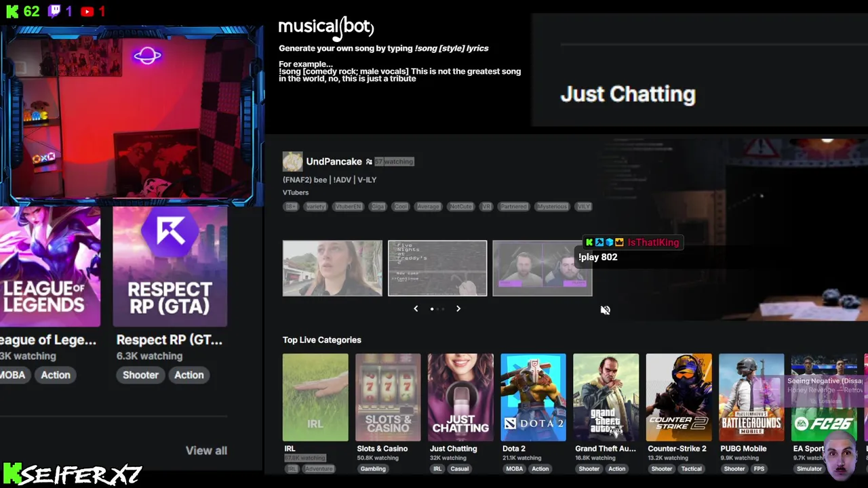
Task: Click the IsThatKing chat username
Action: (653, 242)
